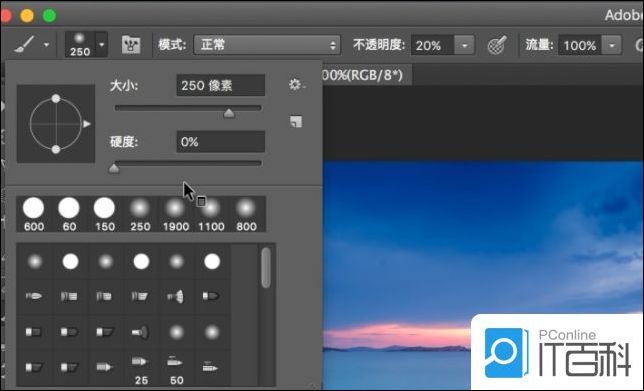This screenshot has width=644, height=391.
Task: Choose the round-point bristle brush with leaf-shaped tip
Action: (34, 296)
